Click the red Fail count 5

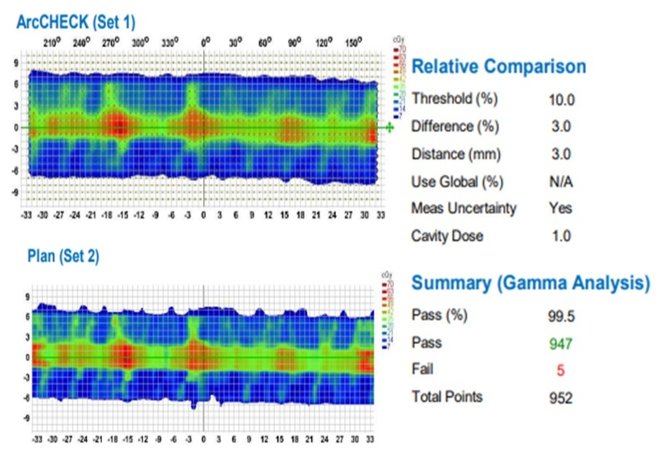click(548, 370)
